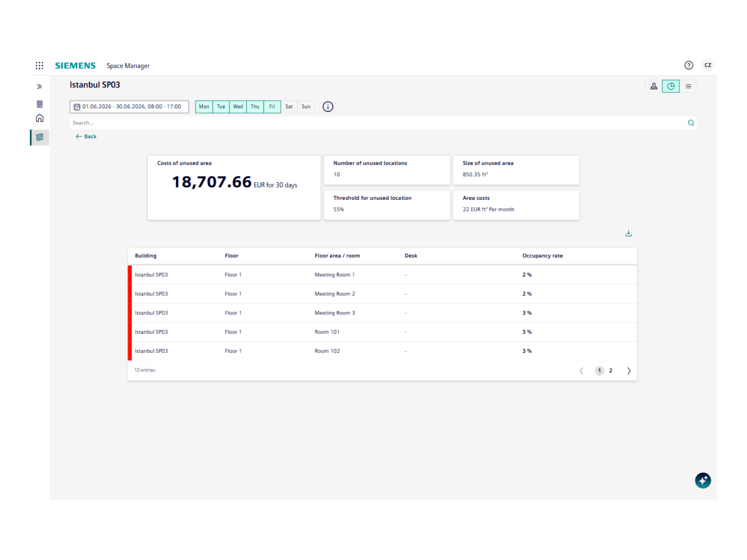Select the Room 102 row
The height and width of the screenshot is (560, 747).
coord(382,351)
